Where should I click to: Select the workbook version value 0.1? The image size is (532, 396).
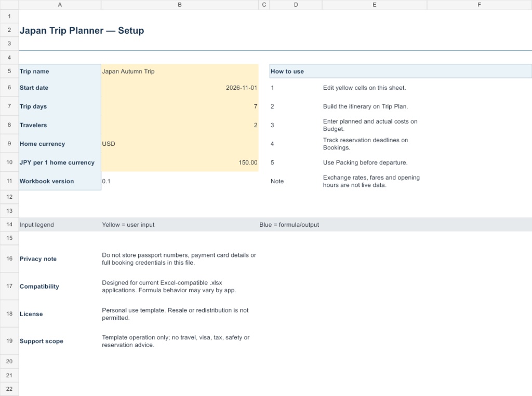[x=179, y=181]
